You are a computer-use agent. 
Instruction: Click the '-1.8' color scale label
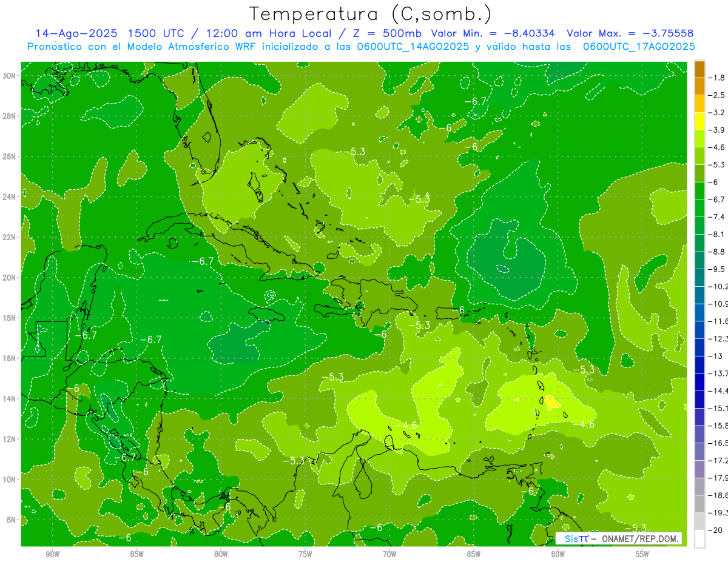pos(717,78)
